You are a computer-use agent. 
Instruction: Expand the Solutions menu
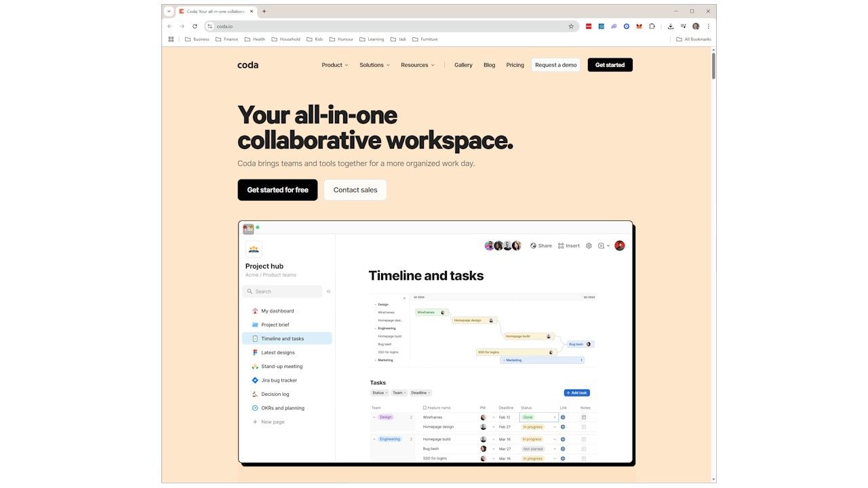point(375,65)
